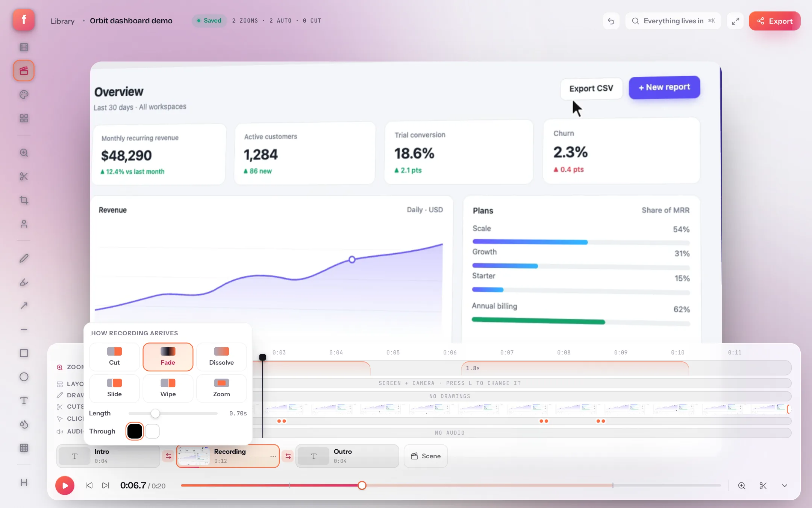Open transition settings between Intro and Recording

pos(168,456)
